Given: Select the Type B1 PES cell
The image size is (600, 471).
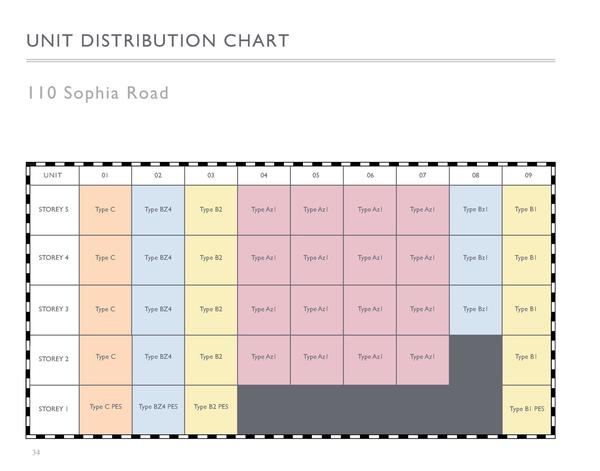Looking at the screenshot, I should pos(527,408).
